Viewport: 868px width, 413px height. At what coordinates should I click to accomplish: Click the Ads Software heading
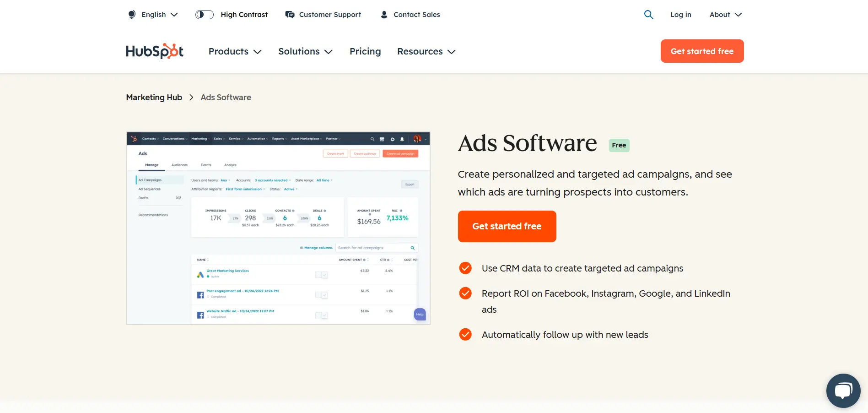(x=527, y=143)
